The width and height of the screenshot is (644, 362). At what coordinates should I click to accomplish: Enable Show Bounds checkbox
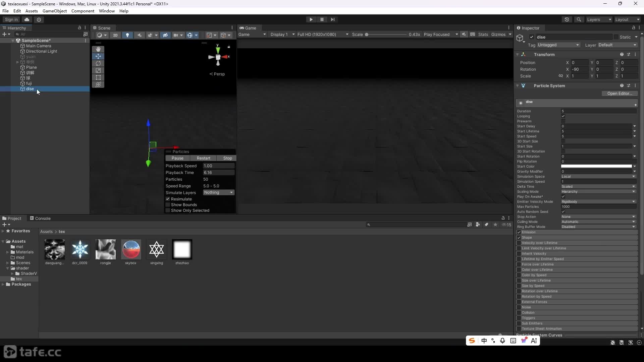(168, 204)
